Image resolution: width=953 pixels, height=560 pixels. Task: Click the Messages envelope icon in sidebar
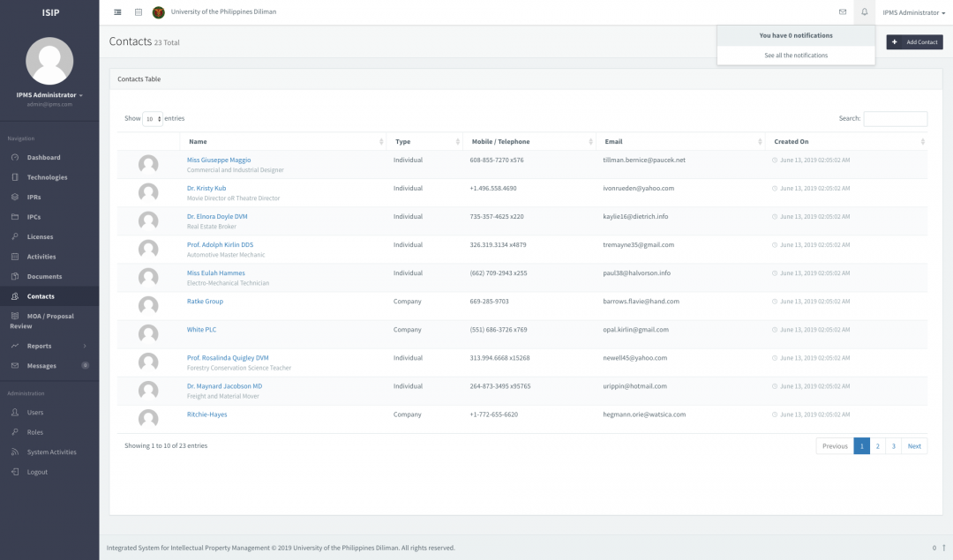coord(15,366)
